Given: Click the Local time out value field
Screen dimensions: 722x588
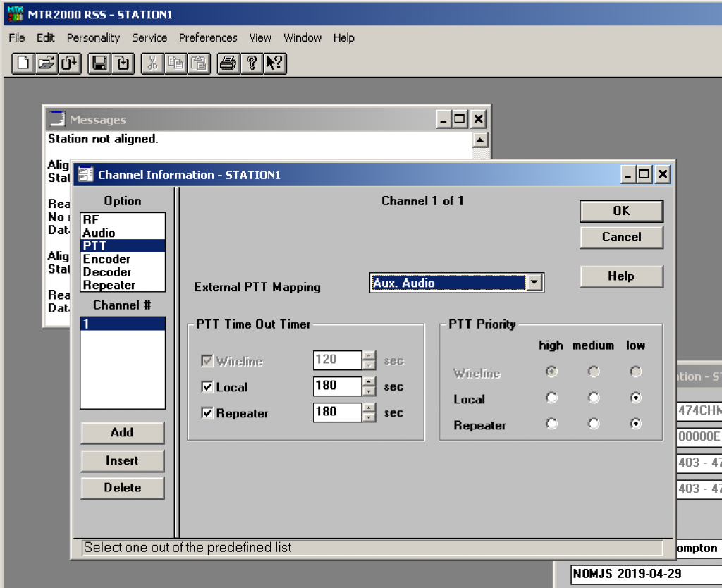Looking at the screenshot, I should 338,386.
